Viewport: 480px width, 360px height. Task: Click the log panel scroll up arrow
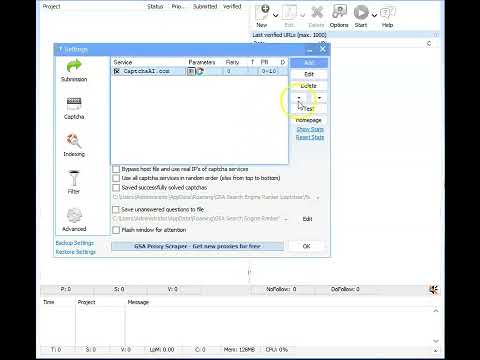436,311
